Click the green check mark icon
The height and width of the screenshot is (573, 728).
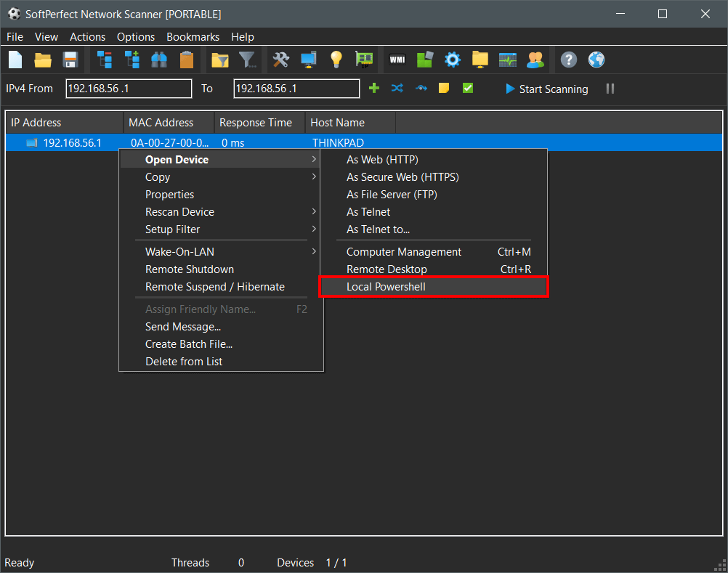[x=468, y=88]
